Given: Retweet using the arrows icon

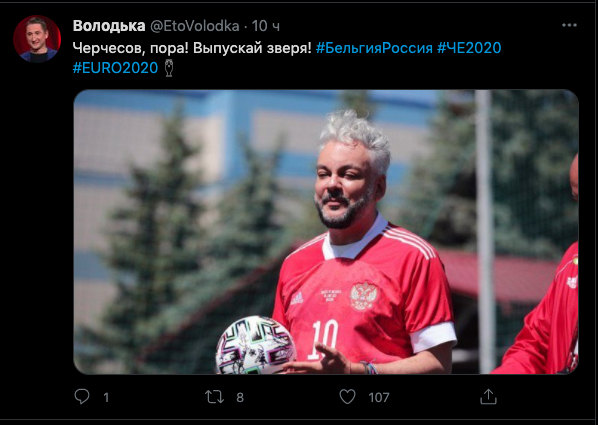Looking at the screenshot, I should (215, 397).
